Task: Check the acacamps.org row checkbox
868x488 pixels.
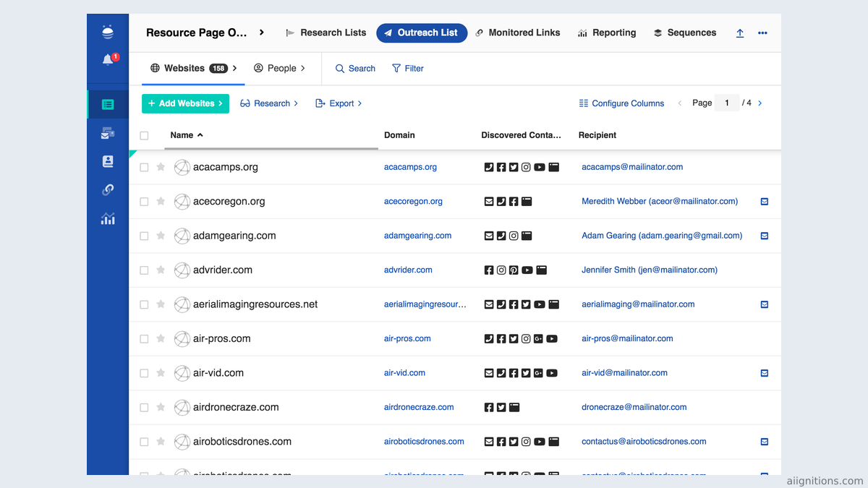Action: [144, 167]
